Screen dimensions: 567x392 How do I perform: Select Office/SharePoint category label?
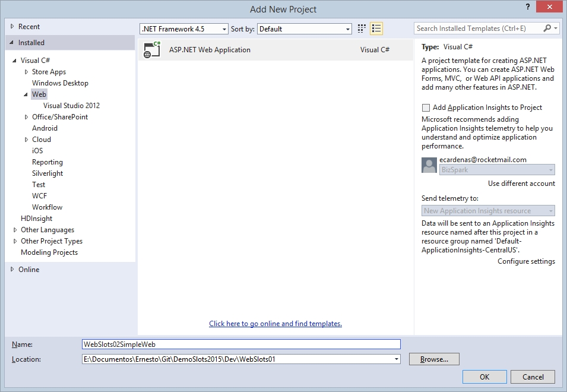(60, 117)
